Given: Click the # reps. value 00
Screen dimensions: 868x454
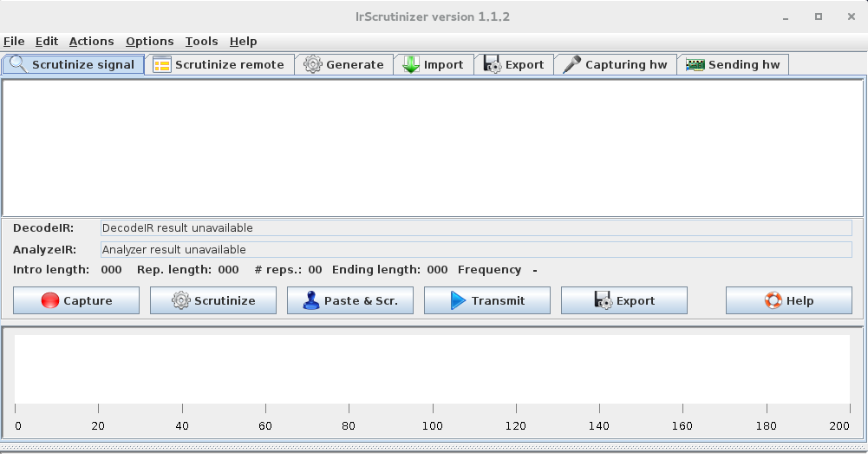Looking at the screenshot, I should click(x=315, y=270).
